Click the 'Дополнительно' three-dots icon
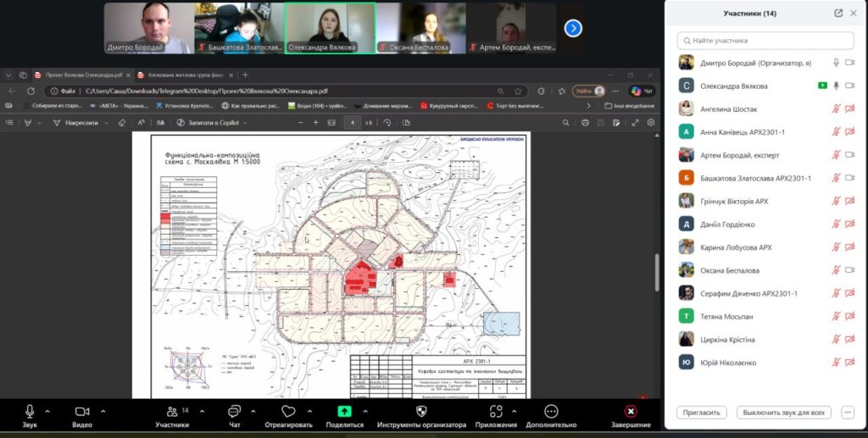Image resolution: width=868 pixels, height=438 pixels. 551,411
